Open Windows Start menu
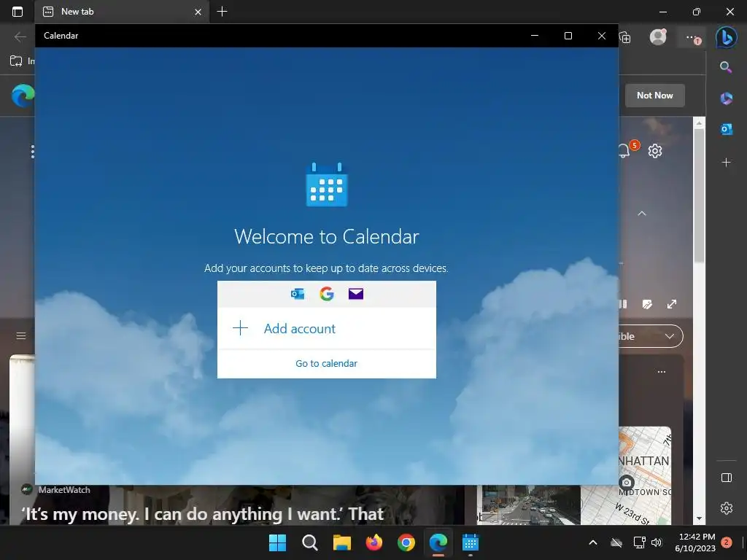 (277, 542)
